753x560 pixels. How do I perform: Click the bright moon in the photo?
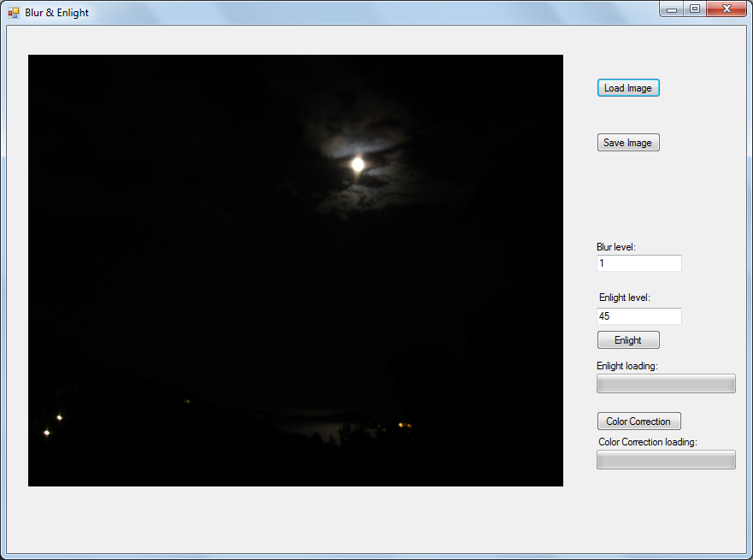pyautogui.click(x=357, y=163)
